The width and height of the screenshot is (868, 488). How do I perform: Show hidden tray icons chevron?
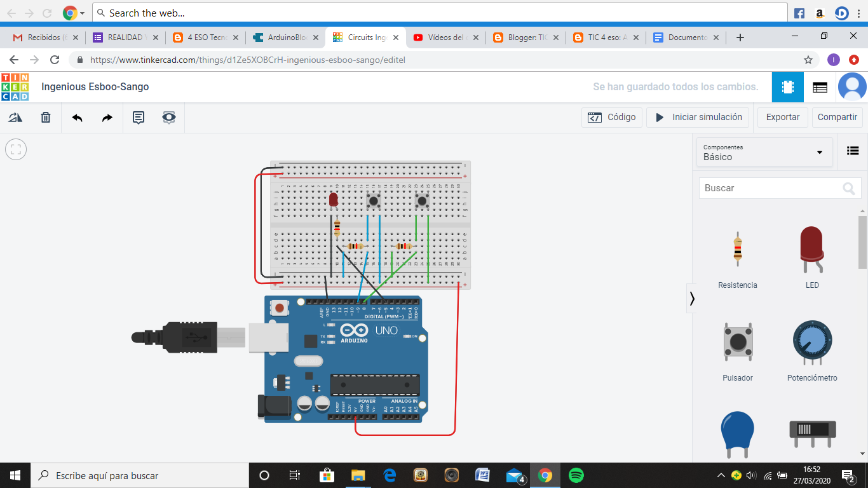(721, 475)
